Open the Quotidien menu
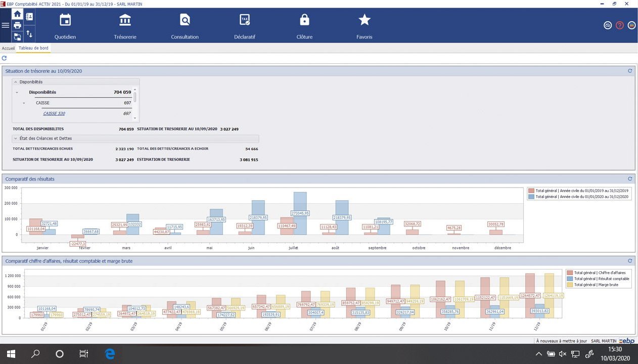Viewport: 638px width, 364px height. 65,26
